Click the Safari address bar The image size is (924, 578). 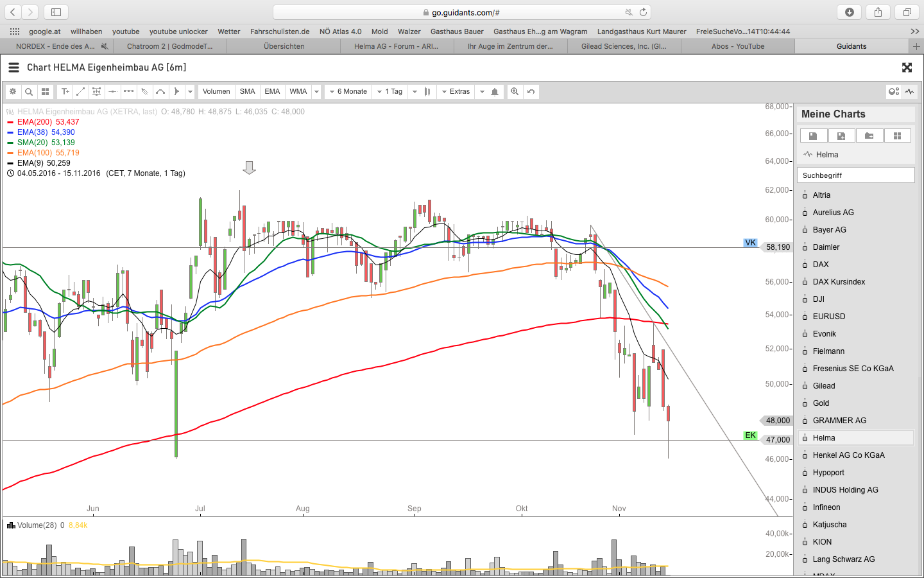coord(462,12)
